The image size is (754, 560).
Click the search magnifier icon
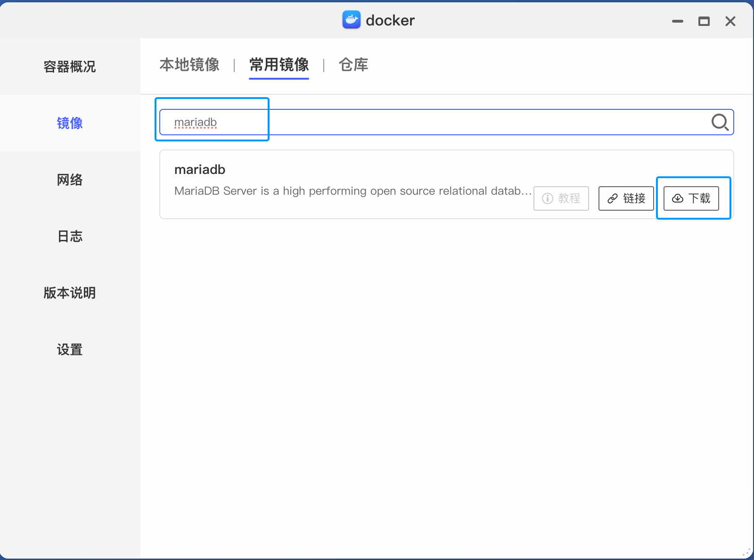click(720, 123)
